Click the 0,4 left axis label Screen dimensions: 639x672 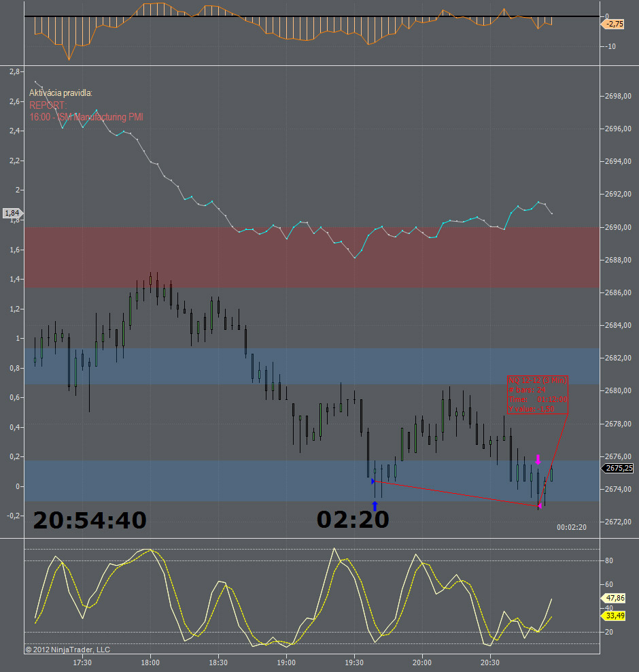(14, 427)
